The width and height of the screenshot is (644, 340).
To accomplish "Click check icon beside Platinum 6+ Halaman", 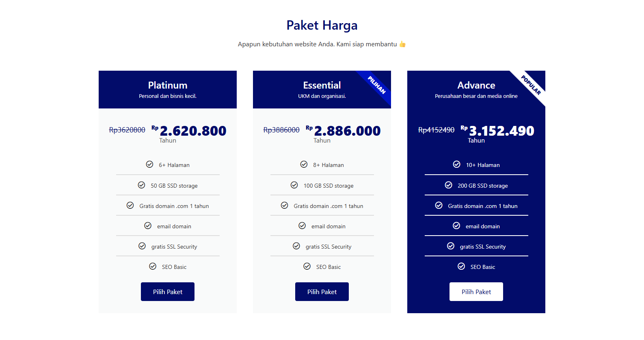I will (149, 165).
